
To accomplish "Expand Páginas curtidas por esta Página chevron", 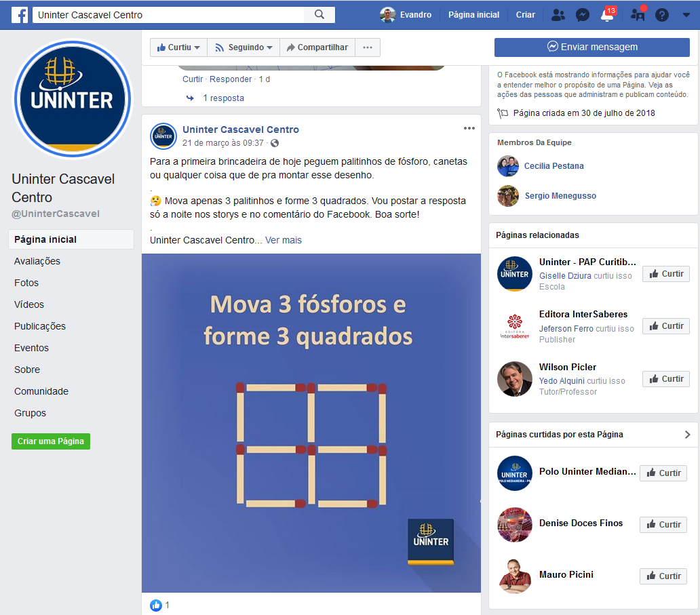I will click(688, 435).
